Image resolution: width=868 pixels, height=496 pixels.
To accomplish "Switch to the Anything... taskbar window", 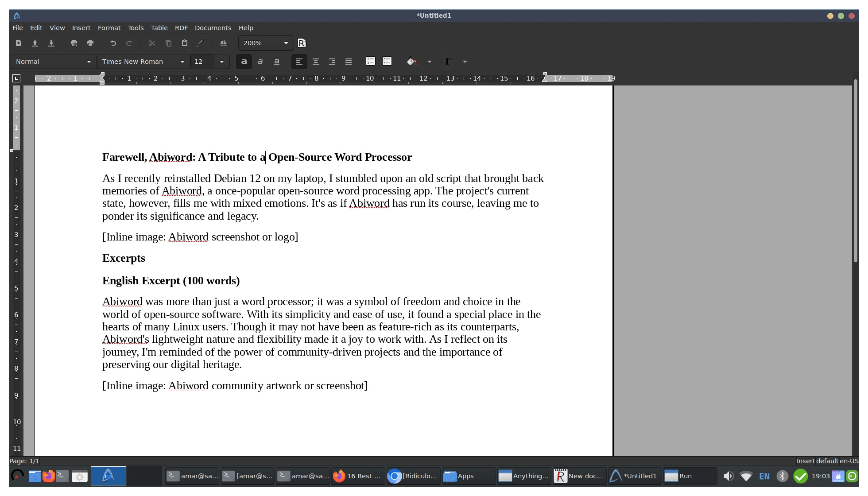I will click(524, 476).
